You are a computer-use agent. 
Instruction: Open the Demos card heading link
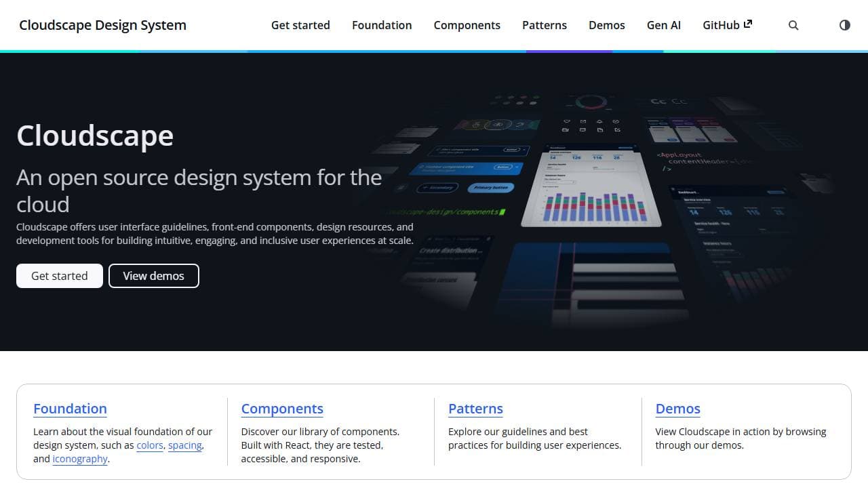pyautogui.click(x=678, y=409)
